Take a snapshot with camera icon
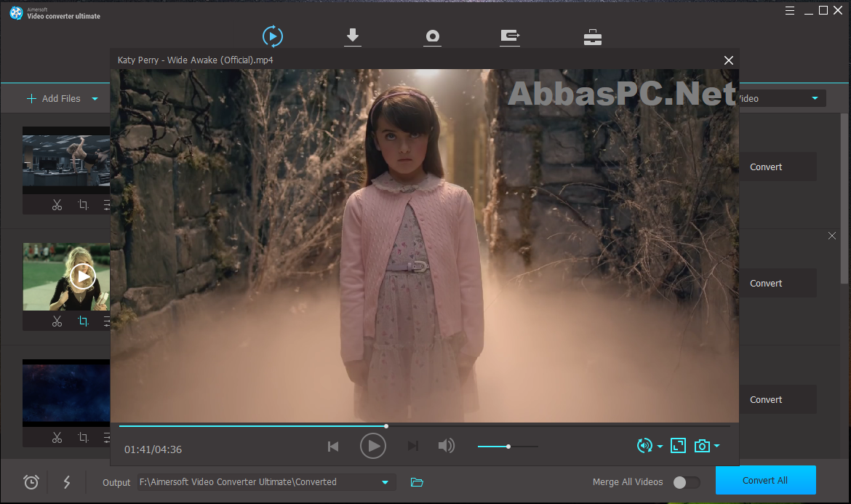The width and height of the screenshot is (851, 504). pyautogui.click(x=702, y=446)
